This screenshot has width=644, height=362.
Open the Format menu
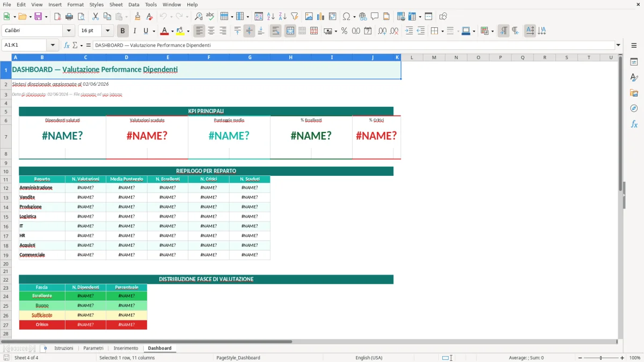[75, 4]
